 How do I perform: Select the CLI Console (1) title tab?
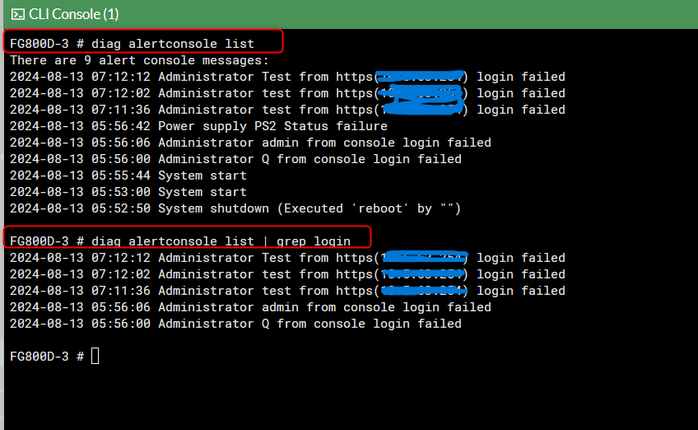coord(72,14)
